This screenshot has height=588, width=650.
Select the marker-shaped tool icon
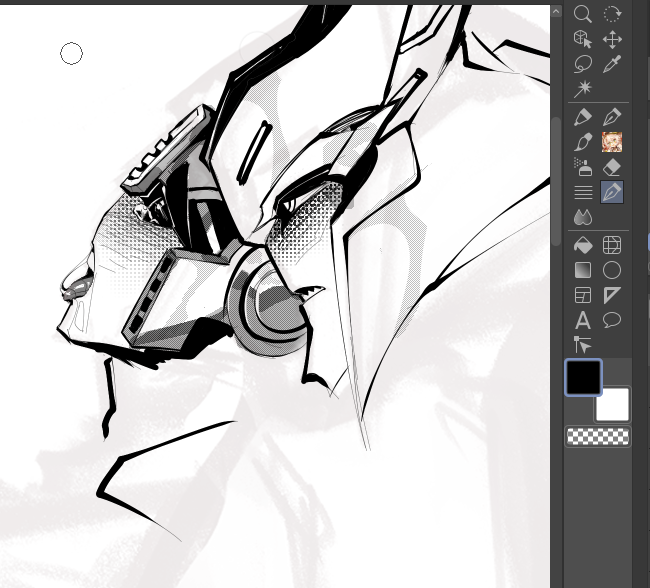583,117
